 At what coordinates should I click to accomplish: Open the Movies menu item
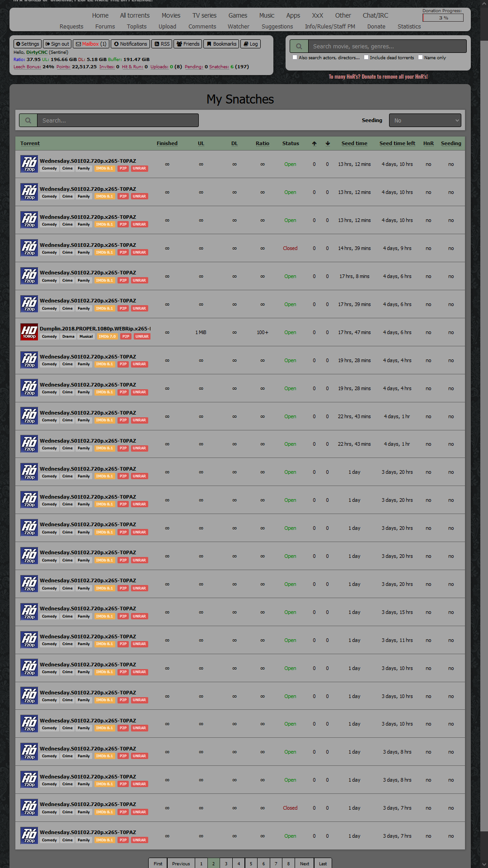tap(171, 15)
